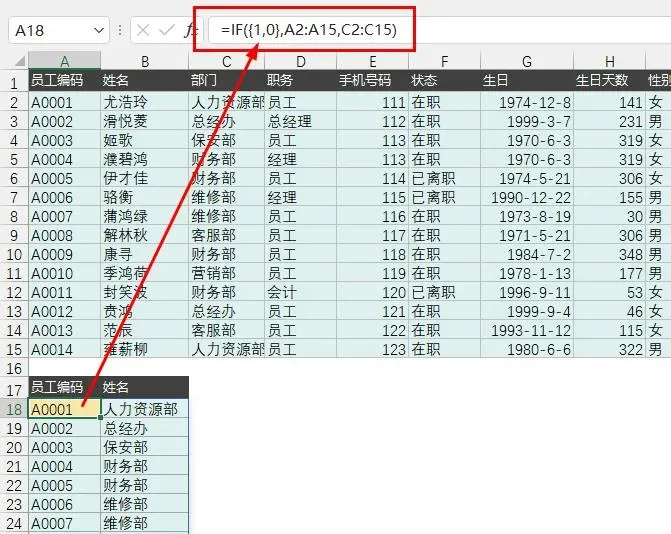The image size is (671, 534).
Task: Open Insert Function fx icon
Action: point(190,30)
